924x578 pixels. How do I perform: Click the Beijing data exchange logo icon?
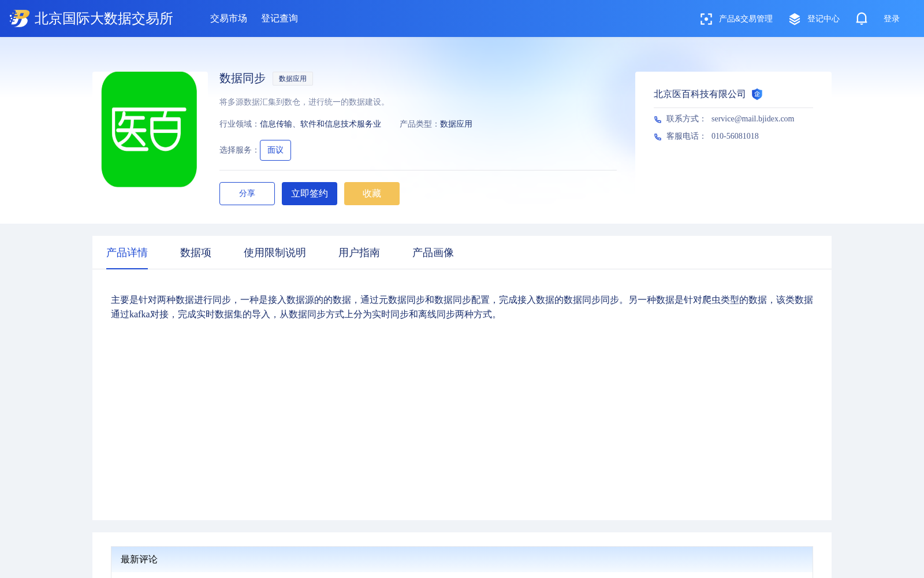point(20,18)
